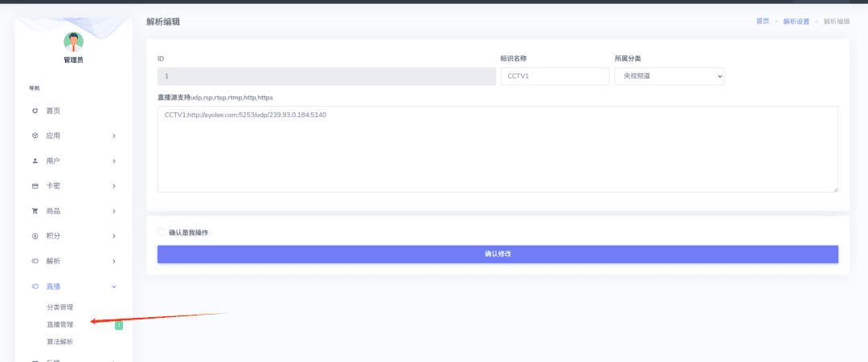Screen dimensions: 868x362
Task: Click the 首页 sidebar icon
Action: pyautogui.click(x=35, y=111)
